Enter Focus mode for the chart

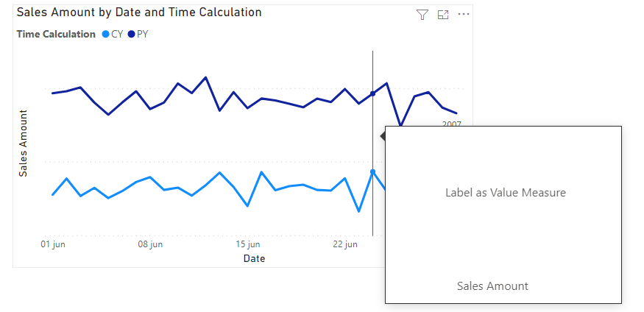[443, 15]
